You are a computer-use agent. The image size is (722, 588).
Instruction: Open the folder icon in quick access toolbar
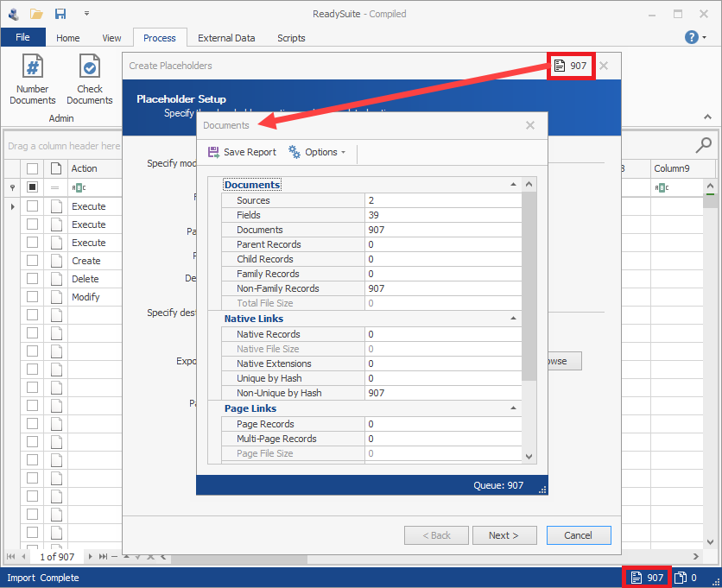pyautogui.click(x=36, y=13)
